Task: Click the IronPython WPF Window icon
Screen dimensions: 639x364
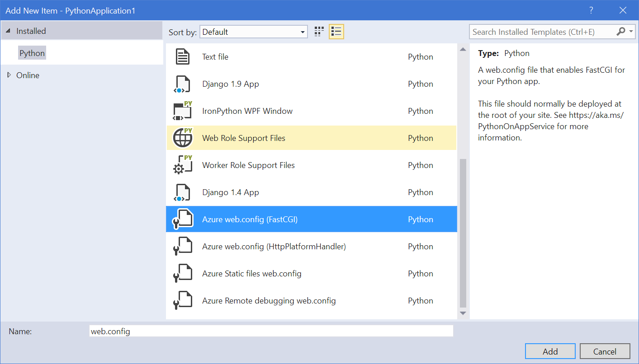Action: 183,111
